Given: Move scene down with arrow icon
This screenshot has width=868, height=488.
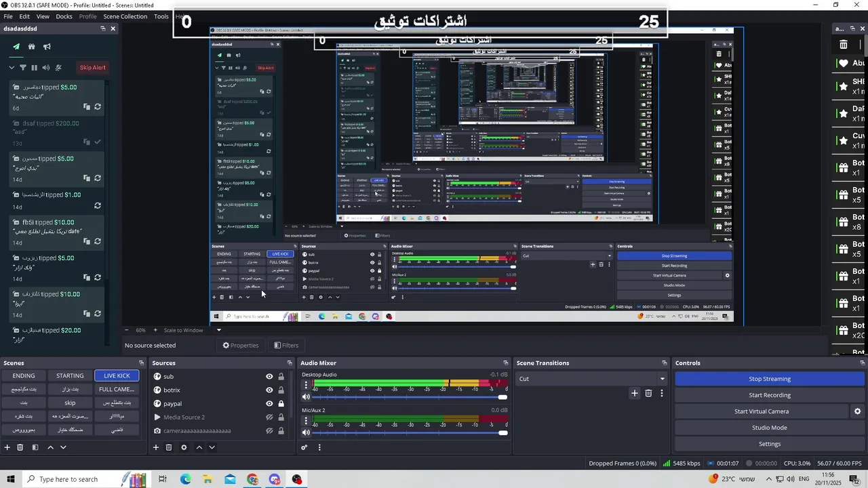Looking at the screenshot, I should point(63,447).
